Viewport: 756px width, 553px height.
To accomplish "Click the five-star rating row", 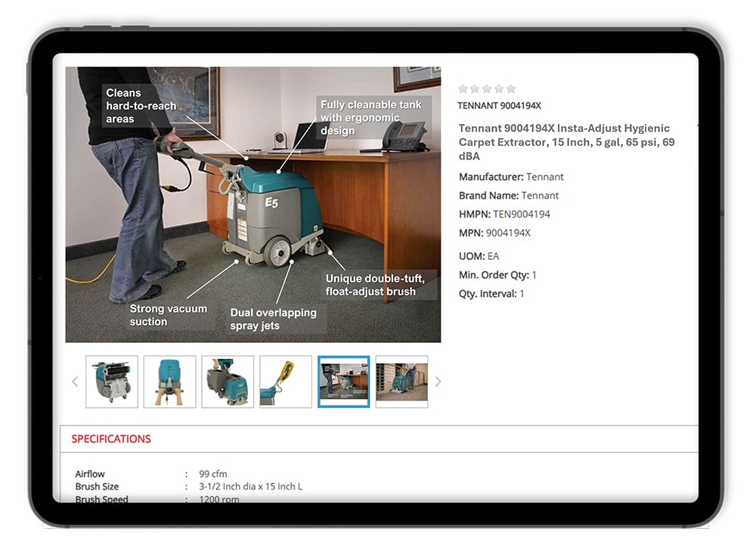I will pyautogui.click(x=487, y=88).
